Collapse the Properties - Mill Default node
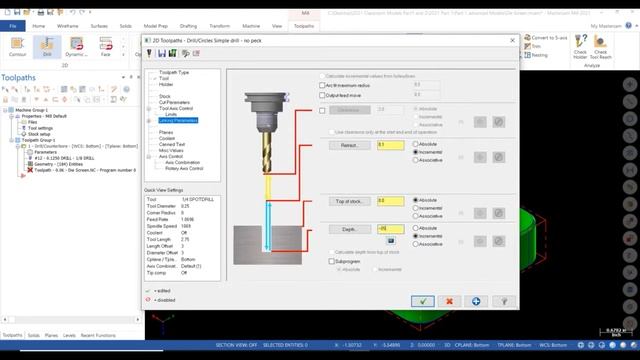This screenshot has height=360, width=640. pyautogui.click(x=11, y=116)
